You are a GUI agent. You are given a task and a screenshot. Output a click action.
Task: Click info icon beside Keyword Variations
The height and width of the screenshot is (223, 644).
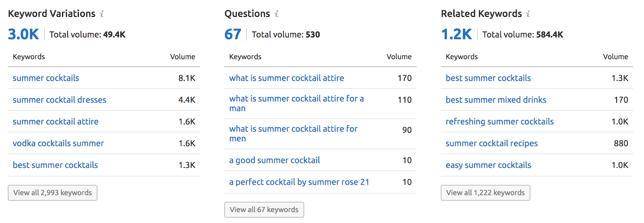102,14
